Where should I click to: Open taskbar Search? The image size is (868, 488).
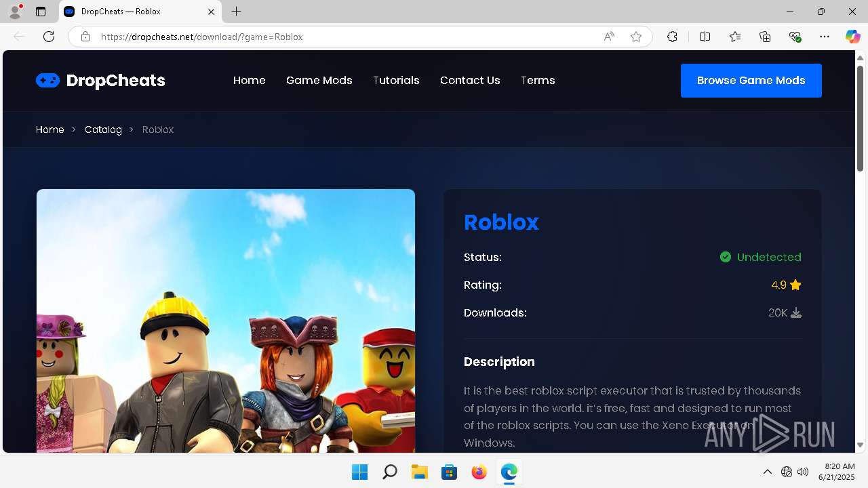pyautogui.click(x=389, y=472)
